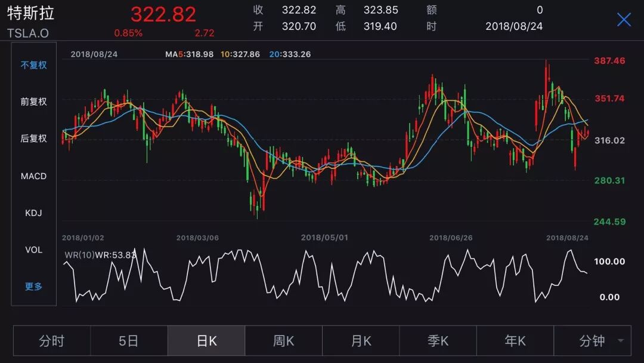Click the TSLA.O ticker symbol
This screenshot has height=363, width=644.
coord(28,33)
